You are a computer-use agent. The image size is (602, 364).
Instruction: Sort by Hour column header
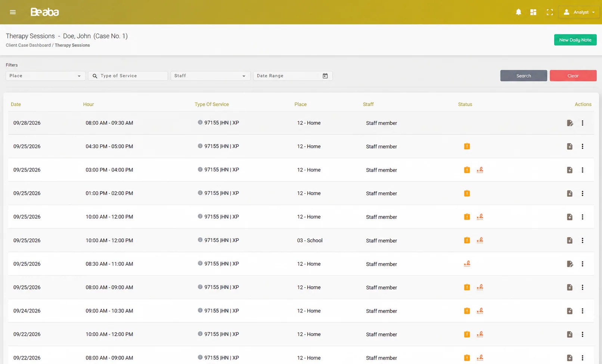[x=89, y=104]
